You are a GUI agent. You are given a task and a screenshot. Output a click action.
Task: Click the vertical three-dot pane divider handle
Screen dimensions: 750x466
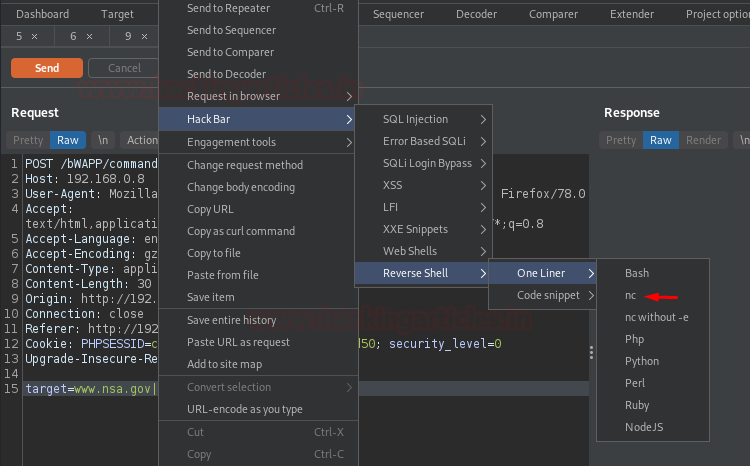pos(592,353)
